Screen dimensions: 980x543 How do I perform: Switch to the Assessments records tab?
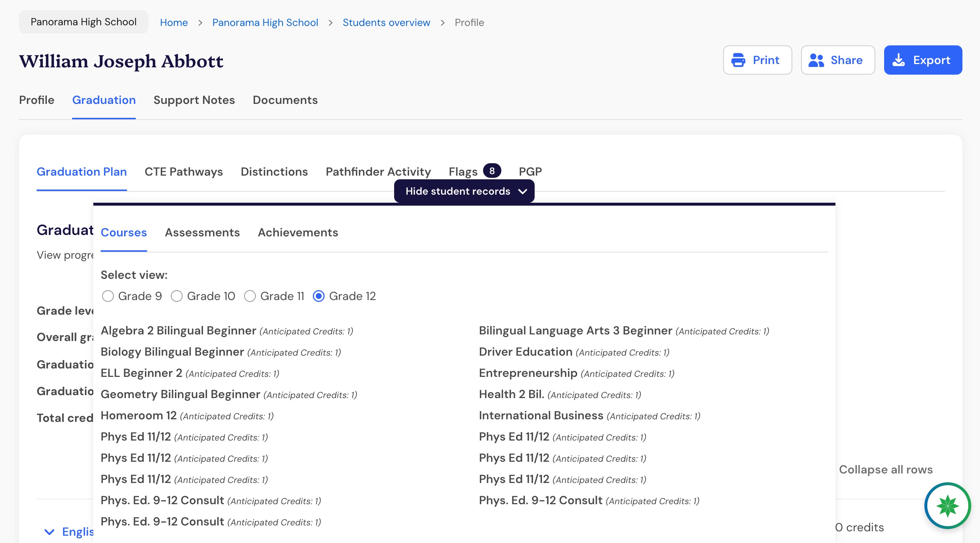[202, 232]
